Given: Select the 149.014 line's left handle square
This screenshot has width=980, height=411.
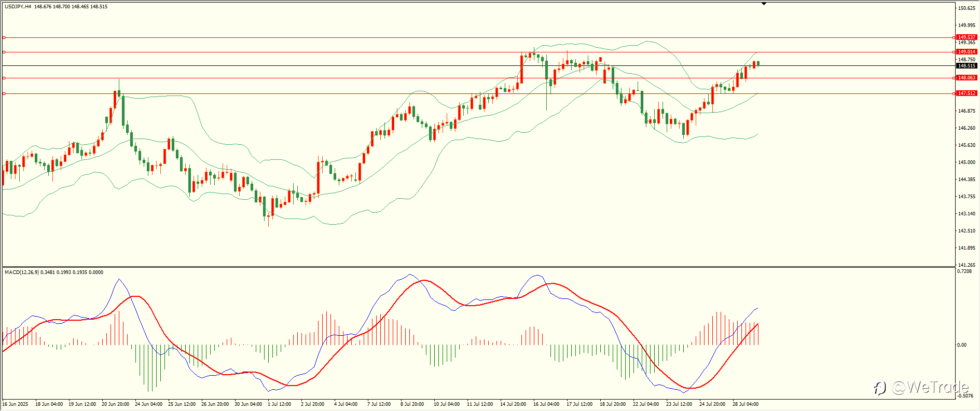Looking at the screenshot, I should [4, 52].
